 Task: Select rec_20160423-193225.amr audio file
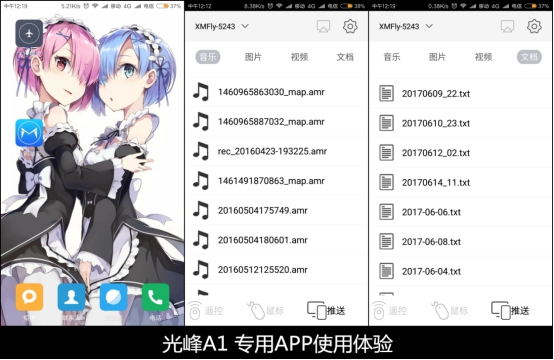(x=277, y=151)
